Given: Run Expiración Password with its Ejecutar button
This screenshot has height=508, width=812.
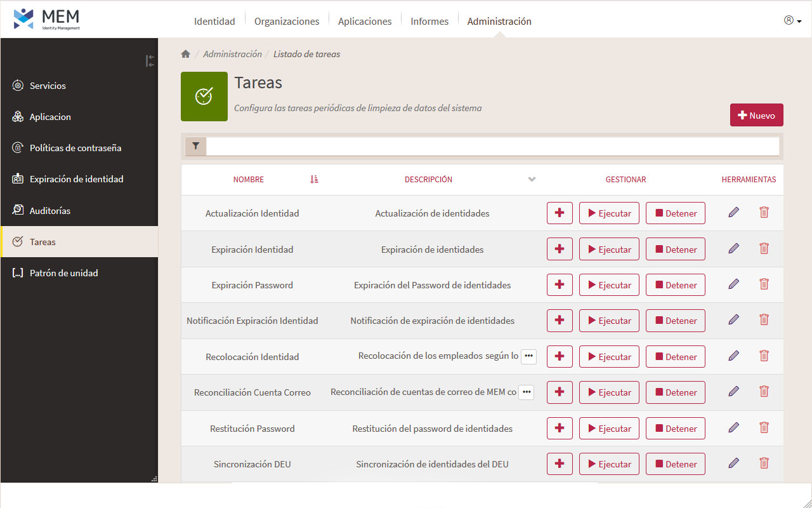Looking at the screenshot, I should pos(608,284).
